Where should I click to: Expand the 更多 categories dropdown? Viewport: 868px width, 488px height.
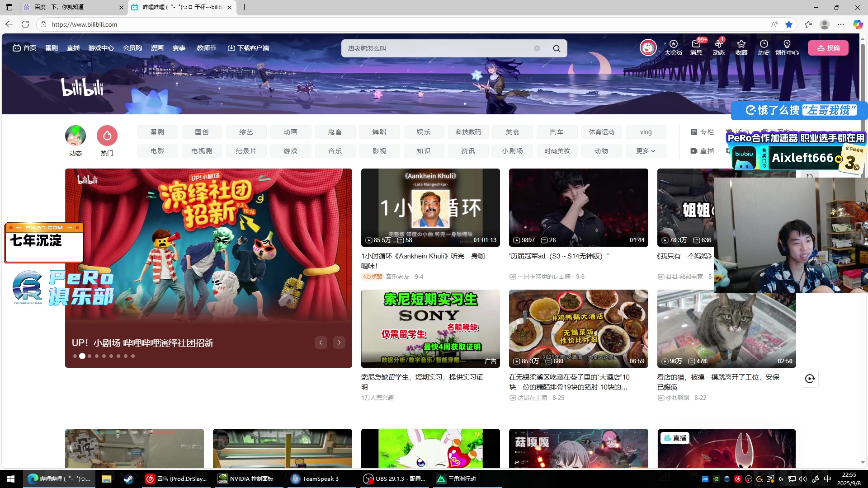[646, 151]
